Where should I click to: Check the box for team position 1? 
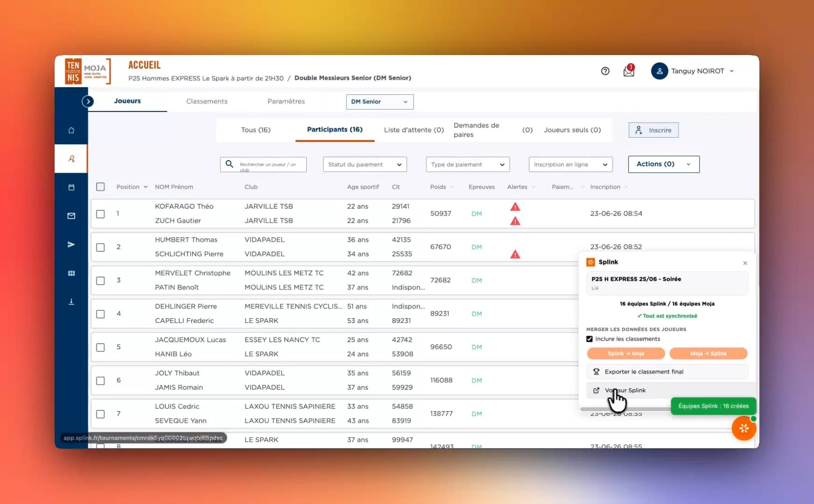pyautogui.click(x=100, y=214)
